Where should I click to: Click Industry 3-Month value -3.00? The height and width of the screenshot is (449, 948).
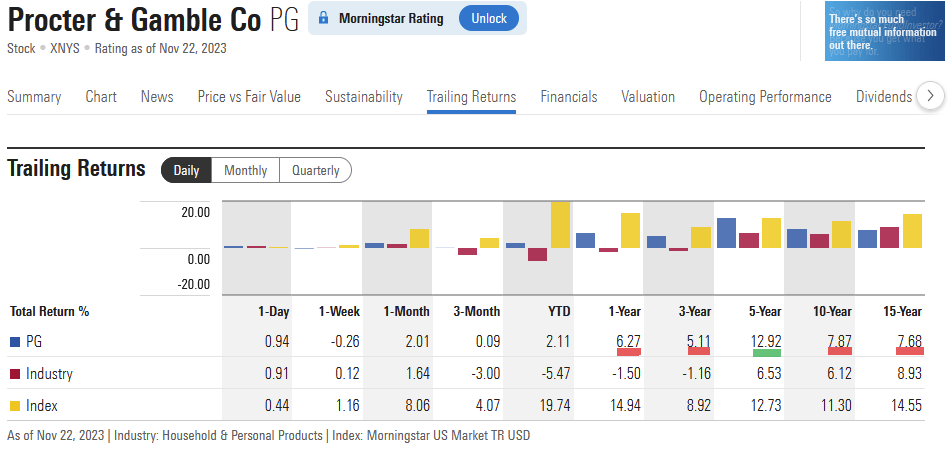(x=486, y=374)
